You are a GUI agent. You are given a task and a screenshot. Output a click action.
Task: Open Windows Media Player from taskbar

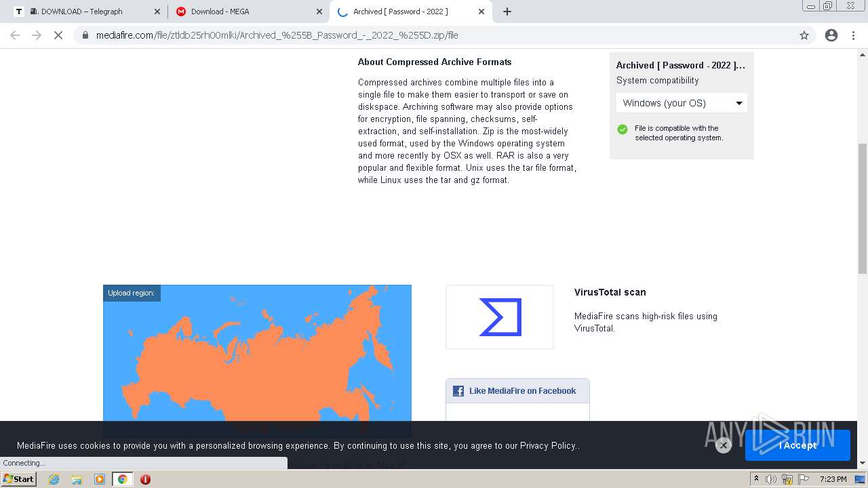tap(100, 479)
